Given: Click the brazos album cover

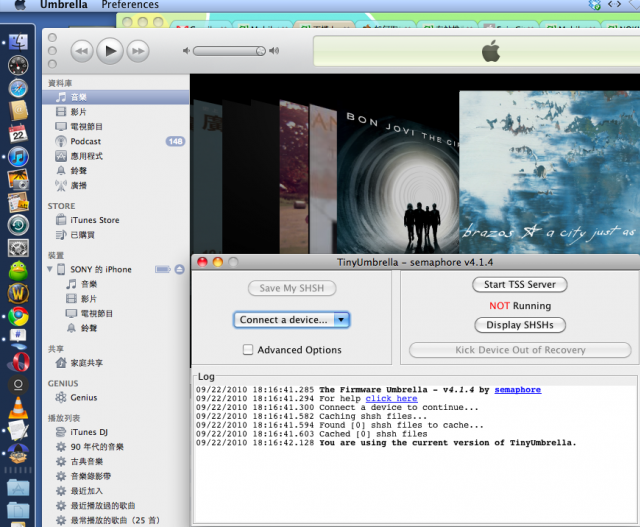Looking at the screenshot, I should pyautogui.click(x=549, y=172).
